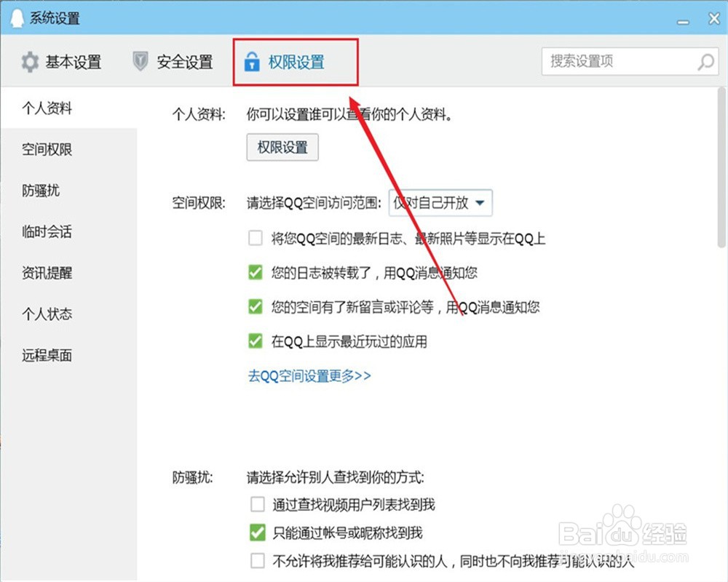
Task: Open 个人状态 in the sidebar
Action: coord(68,314)
